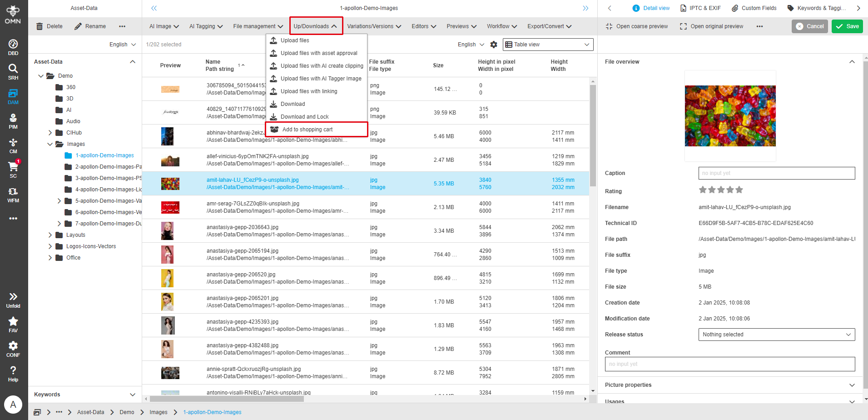Viewport: 868px width, 420px height.
Task: Open the WFM workflow sidebar icon
Action: 13,194
